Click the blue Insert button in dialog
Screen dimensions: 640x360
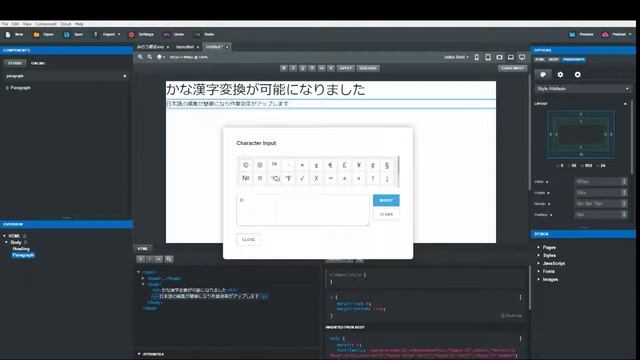pos(386,200)
